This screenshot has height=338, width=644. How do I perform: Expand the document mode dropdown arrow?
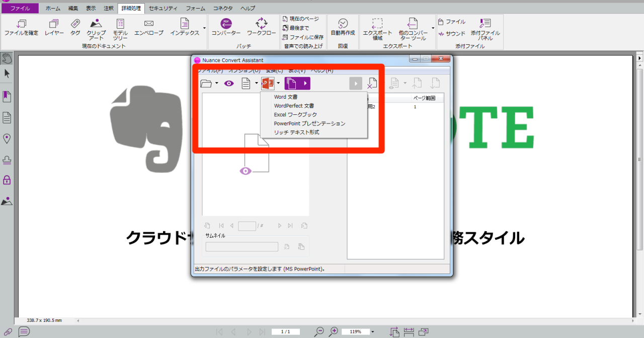coord(256,84)
